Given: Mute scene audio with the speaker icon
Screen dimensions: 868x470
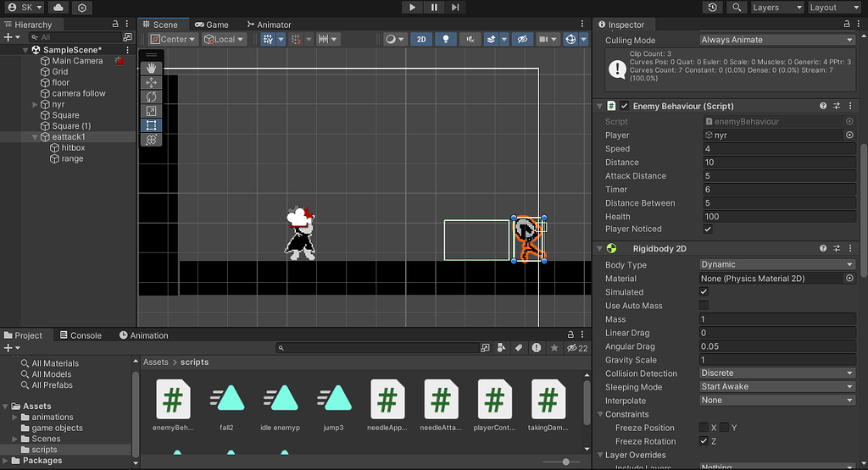Looking at the screenshot, I should [470, 40].
